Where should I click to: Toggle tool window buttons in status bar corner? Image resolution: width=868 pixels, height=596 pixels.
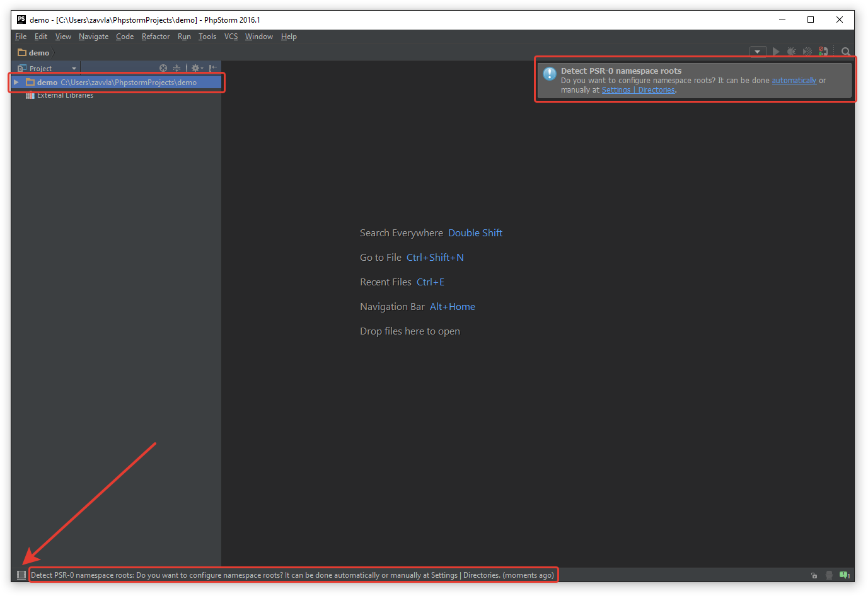coord(21,575)
